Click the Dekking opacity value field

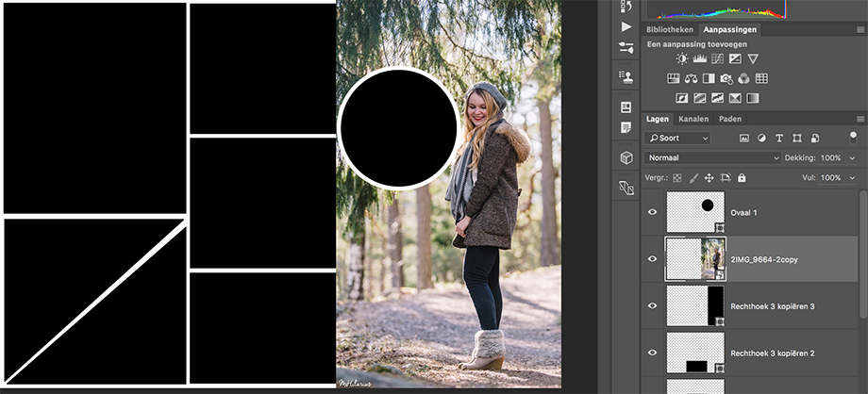(831, 157)
